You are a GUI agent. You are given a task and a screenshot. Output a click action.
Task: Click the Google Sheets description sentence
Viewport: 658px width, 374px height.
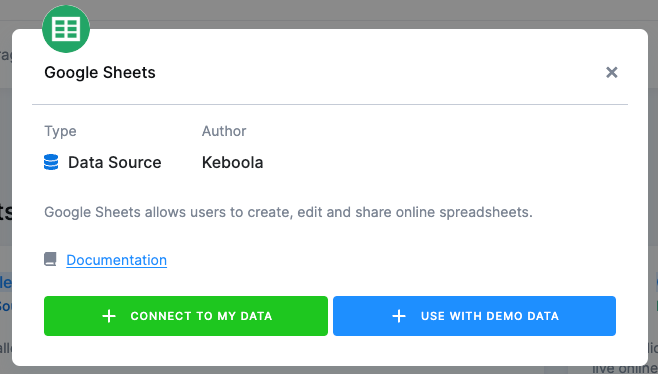coord(288,212)
